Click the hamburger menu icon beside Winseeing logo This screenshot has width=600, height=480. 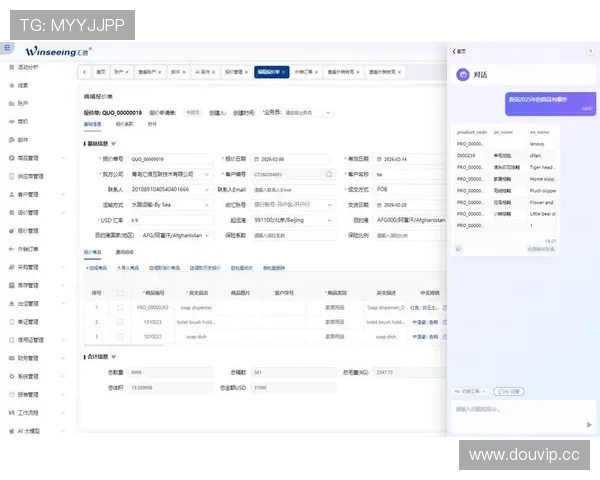[6, 48]
